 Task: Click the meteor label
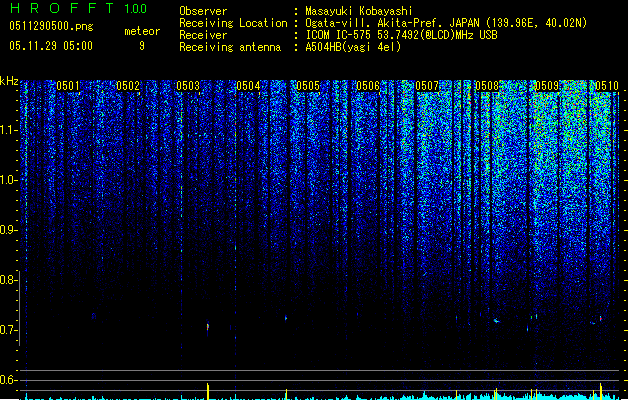pyautogui.click(x=142, y=31)
